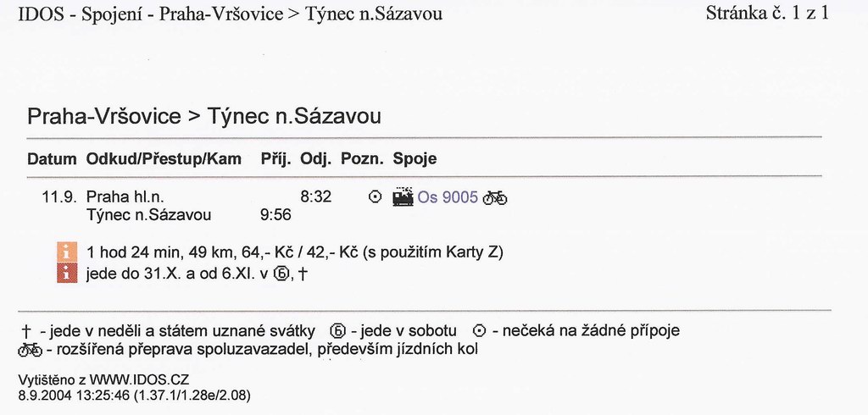
Task: Open the Os 9005 train link
Action: point(448,197)
